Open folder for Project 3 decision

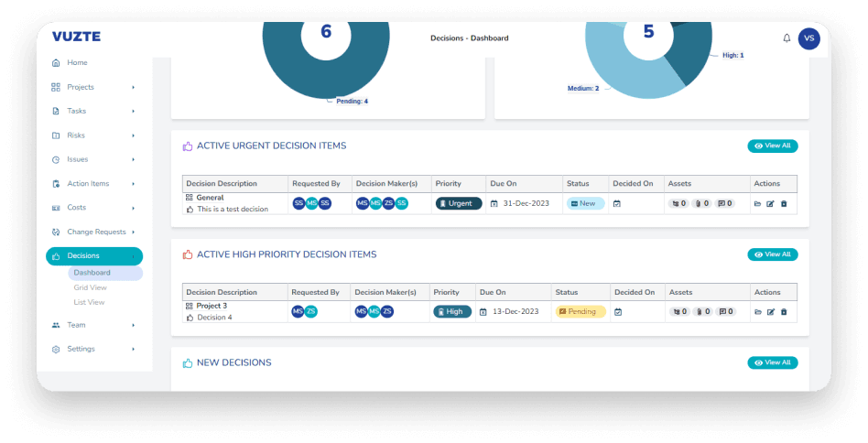click(758, 312)
